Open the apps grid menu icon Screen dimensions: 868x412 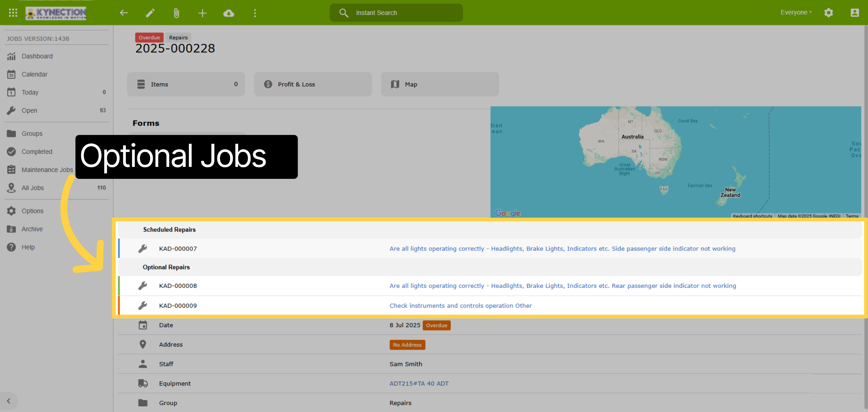pos(13,13)
